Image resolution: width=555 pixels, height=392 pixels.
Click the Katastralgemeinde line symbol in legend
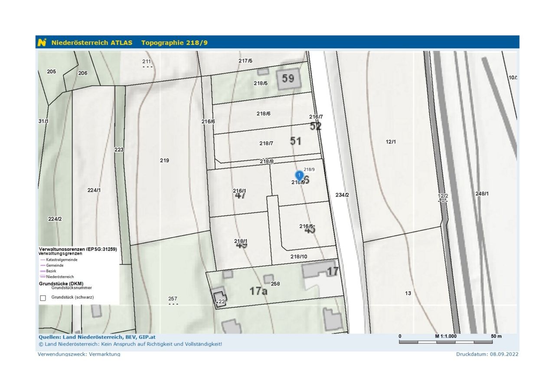point(42,259)
